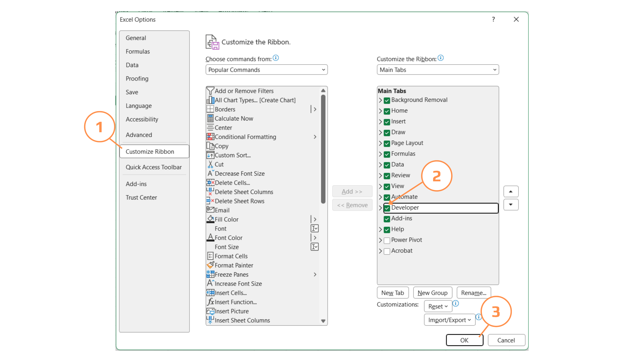644x362 pixels.
Task: Click the Borders grid icon
Action: [x=210, y=109]
